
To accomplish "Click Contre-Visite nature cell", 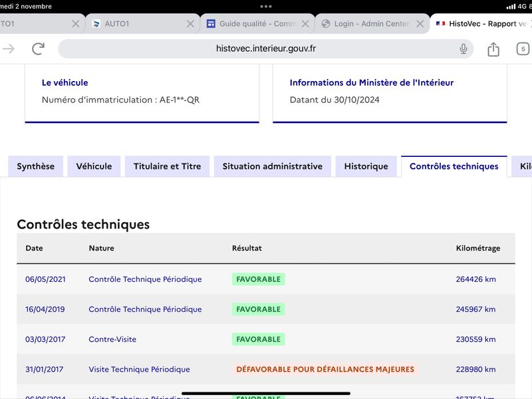I will (112, 339).
